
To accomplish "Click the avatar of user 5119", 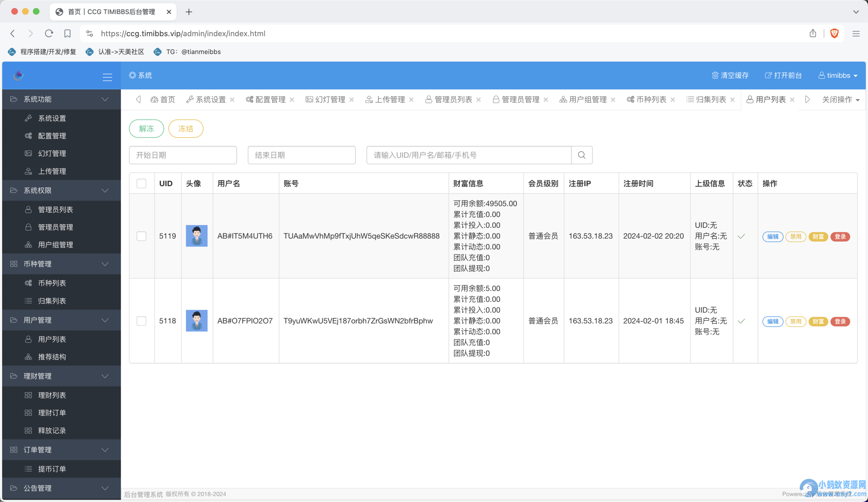I will (196, 236).
